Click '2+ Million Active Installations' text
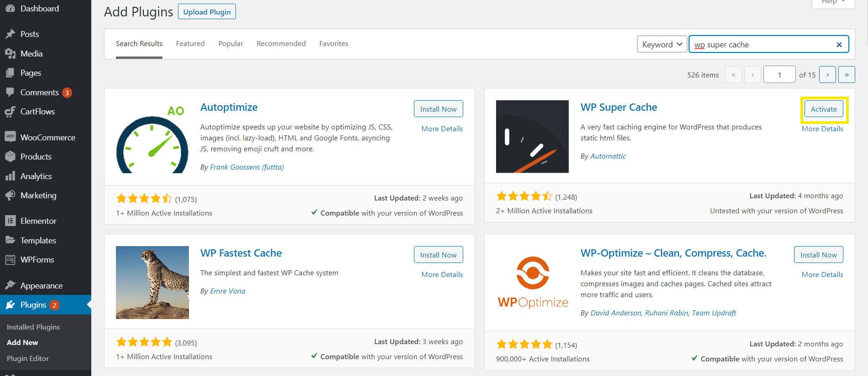Viewport: 868px width, 376px height. (544, 211)
